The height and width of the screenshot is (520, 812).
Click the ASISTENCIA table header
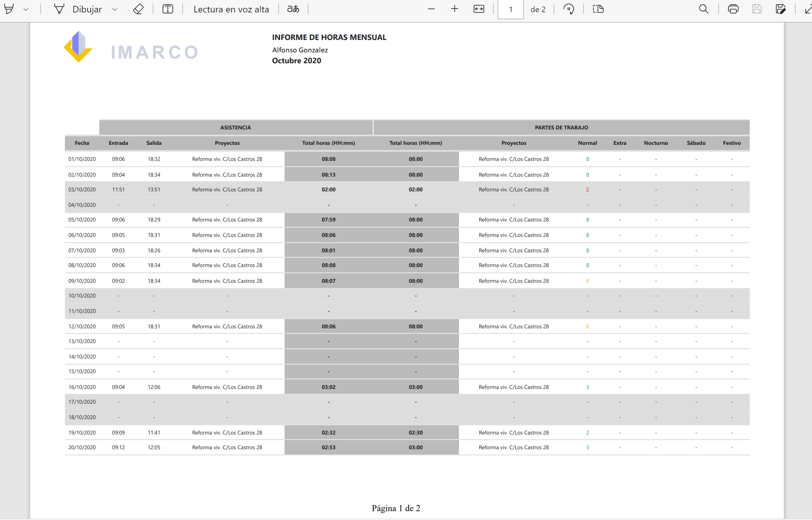click(x=235, y=128)
